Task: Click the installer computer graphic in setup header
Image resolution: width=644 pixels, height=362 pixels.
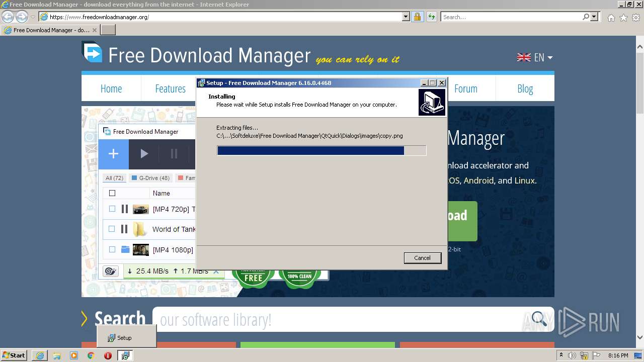Action: click(x=432, y=102)
